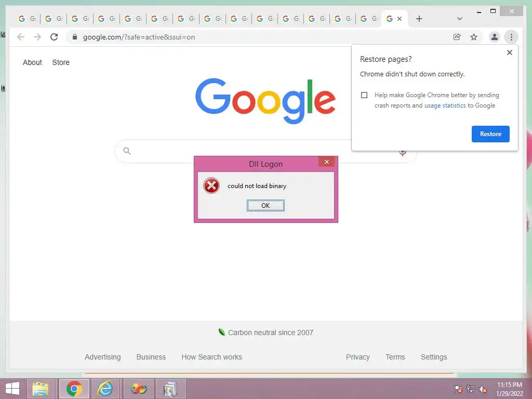Image resolution: width=532 pixels, height=399 pixels.
Task: Maximize the Chrome window
Action: click(493, 11)
